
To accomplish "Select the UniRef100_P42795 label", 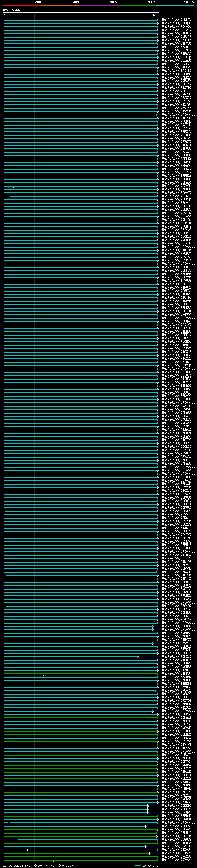I will [x=176, y=88].
